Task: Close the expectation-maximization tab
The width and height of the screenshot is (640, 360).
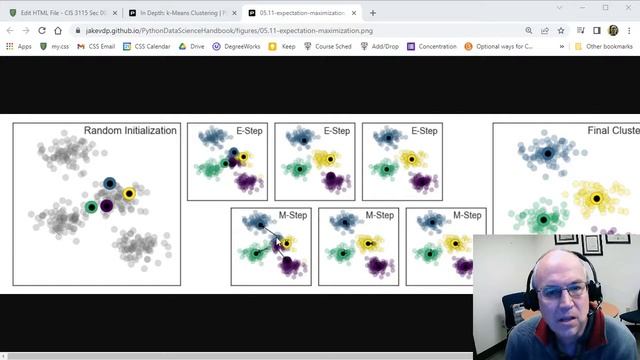Action: (x=354, y=13)
